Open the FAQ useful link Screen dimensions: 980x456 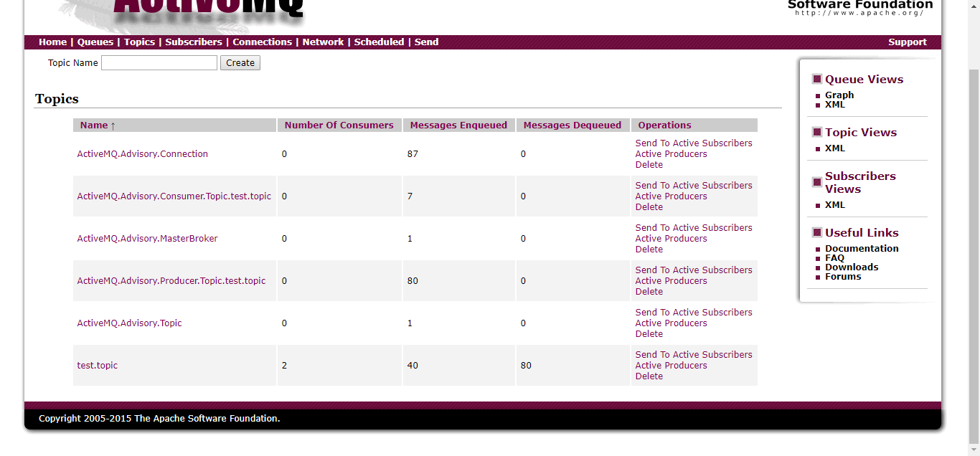(x=834, y=258)
